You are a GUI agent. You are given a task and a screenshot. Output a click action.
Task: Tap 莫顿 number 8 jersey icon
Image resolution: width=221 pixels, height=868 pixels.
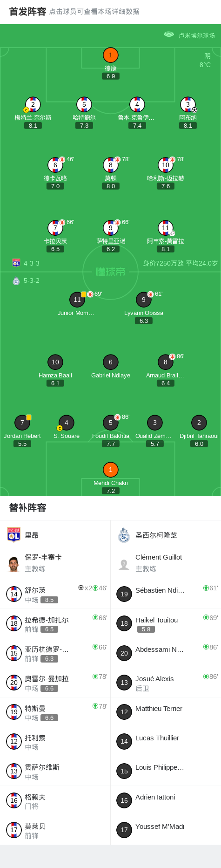click(x=110, y=165)
